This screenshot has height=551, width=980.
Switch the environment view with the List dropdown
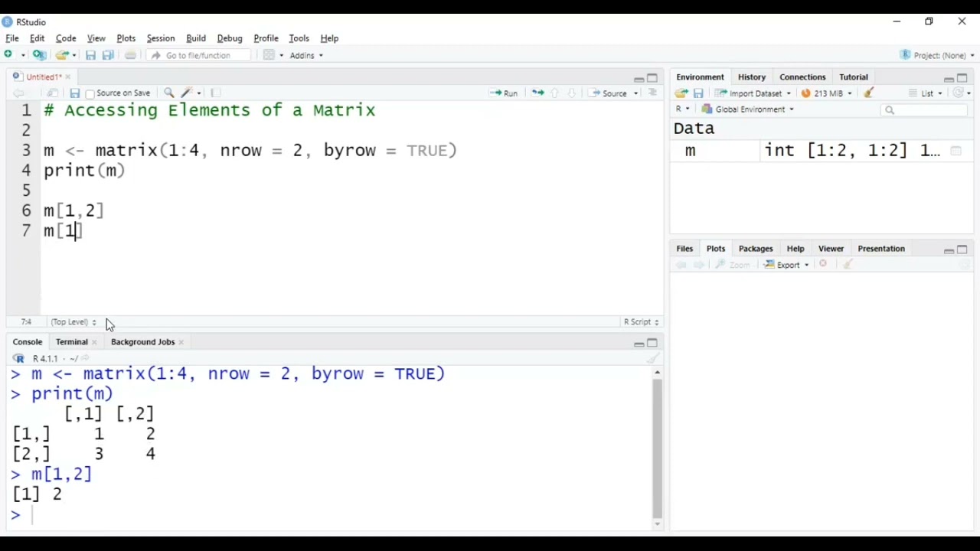pyautogui.click(x=926, y=93)
